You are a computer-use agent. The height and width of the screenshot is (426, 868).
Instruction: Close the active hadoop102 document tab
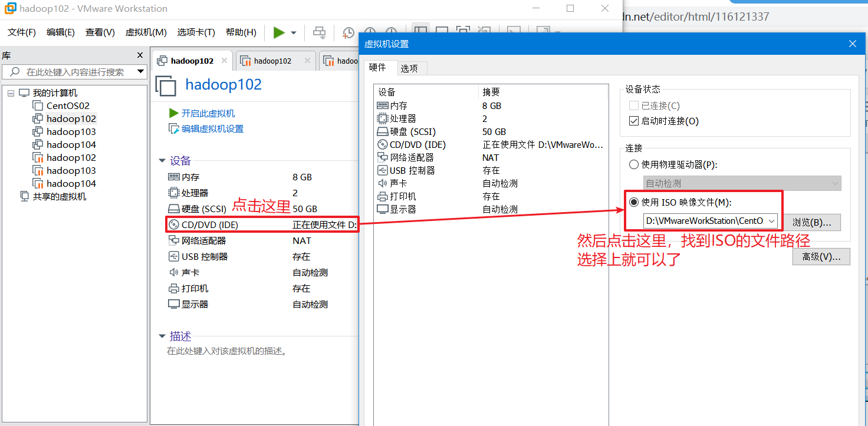click(x=224, y=61)
